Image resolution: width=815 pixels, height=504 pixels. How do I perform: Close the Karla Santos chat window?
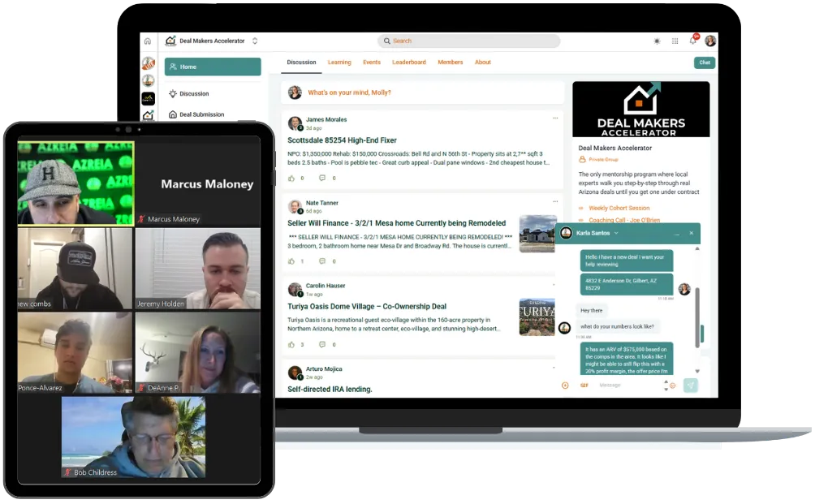(x=692, y=233)
